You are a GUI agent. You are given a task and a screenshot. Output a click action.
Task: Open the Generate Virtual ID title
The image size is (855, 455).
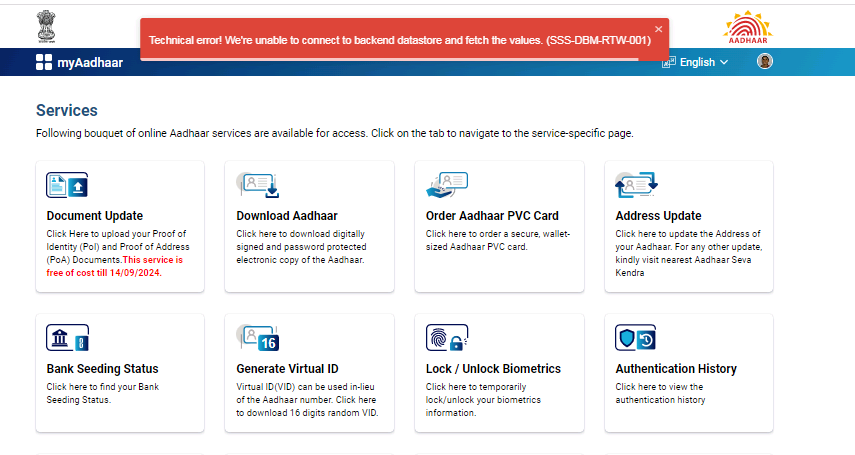pos(287,369)
